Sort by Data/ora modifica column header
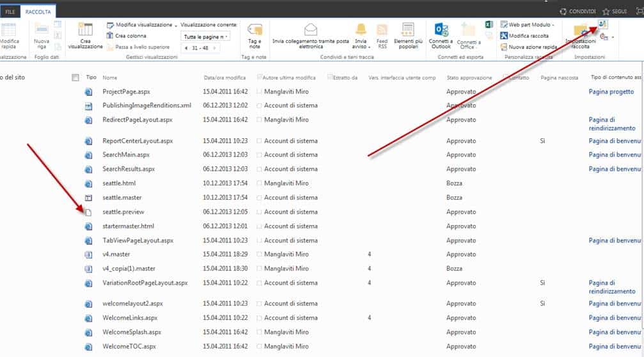The height and width of the screenshot is (357, 644). click(224, 77)
